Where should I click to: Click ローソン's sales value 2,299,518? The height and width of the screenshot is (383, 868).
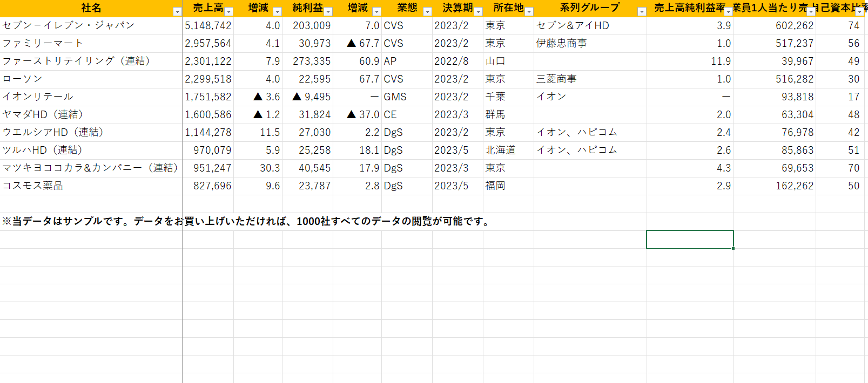(208, 79)
